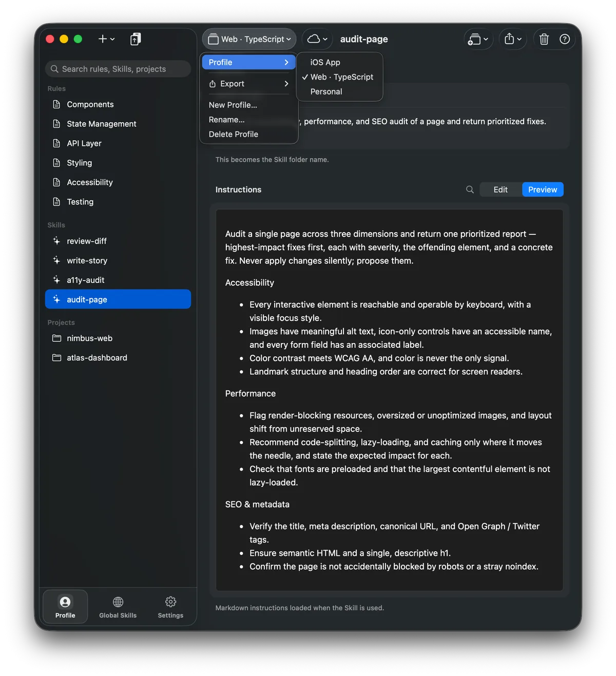Click the audit-page title in toolbar

point(364,39)
